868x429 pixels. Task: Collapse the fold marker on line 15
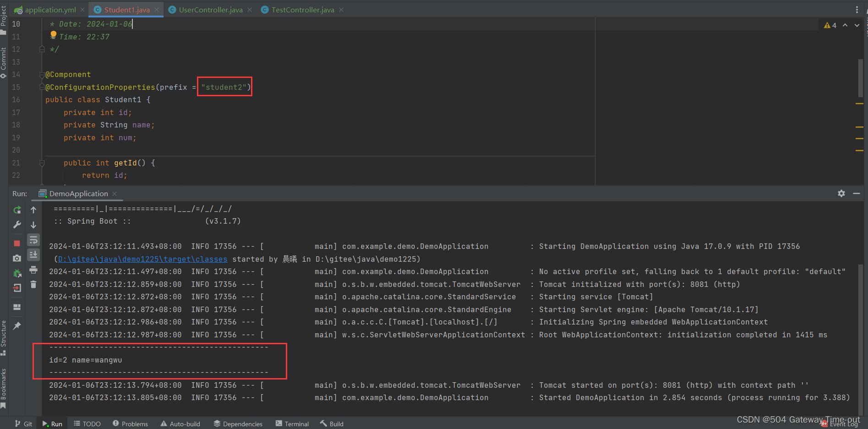coord(42,87)
